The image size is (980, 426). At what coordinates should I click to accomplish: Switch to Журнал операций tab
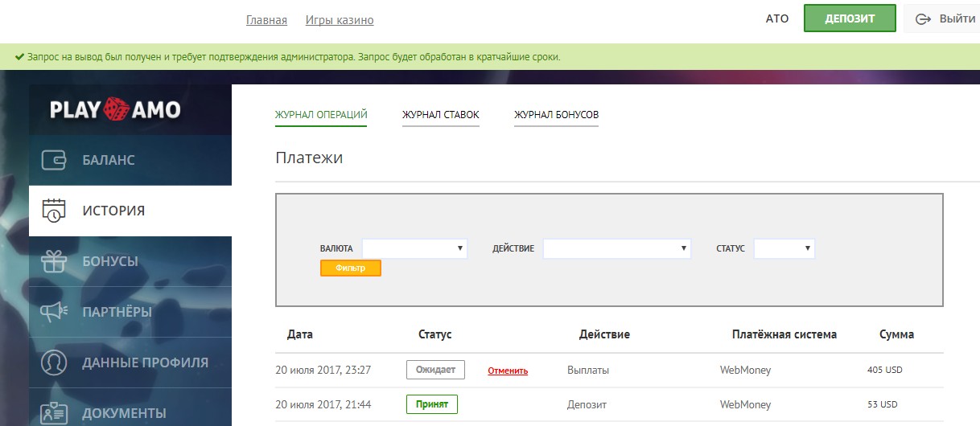pyautogui.click(x=321, y=115)
